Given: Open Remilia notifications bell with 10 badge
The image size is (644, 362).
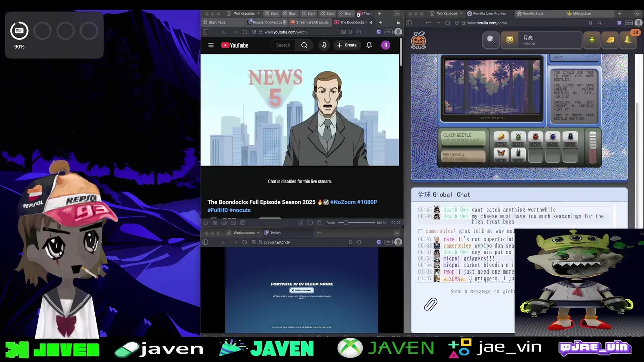Looking at the screenshot, I should [x=628, y=39].
